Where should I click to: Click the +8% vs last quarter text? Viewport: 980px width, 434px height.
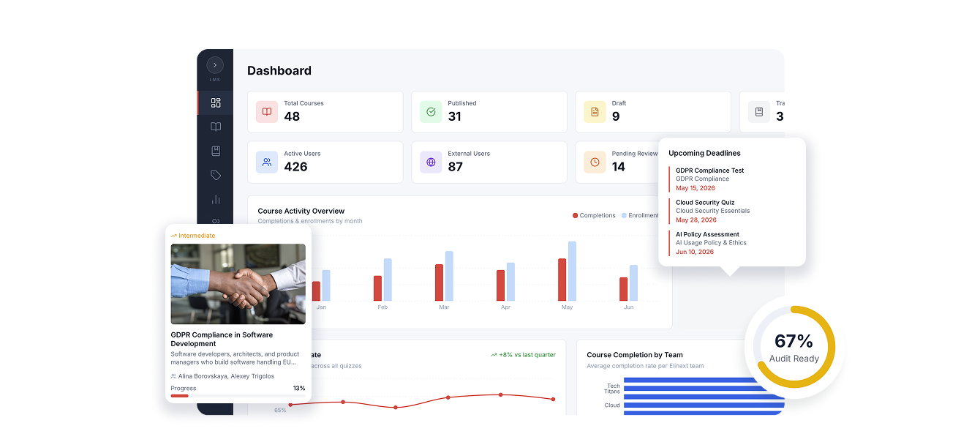[527, 355]
